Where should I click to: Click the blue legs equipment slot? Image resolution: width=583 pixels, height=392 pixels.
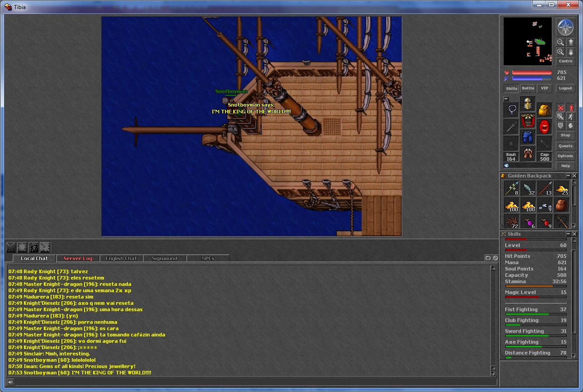(x=527, y=137)
